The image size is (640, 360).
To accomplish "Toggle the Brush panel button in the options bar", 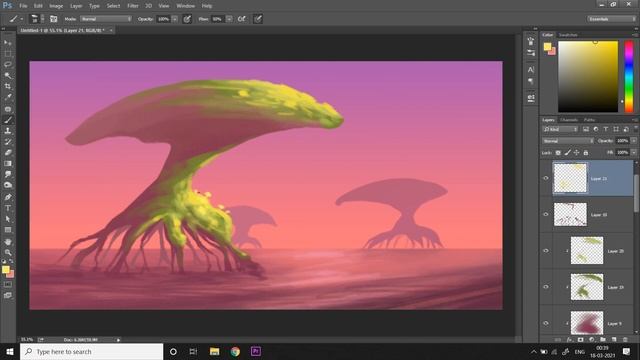I will pyautogui.click(x=53, y=19).
